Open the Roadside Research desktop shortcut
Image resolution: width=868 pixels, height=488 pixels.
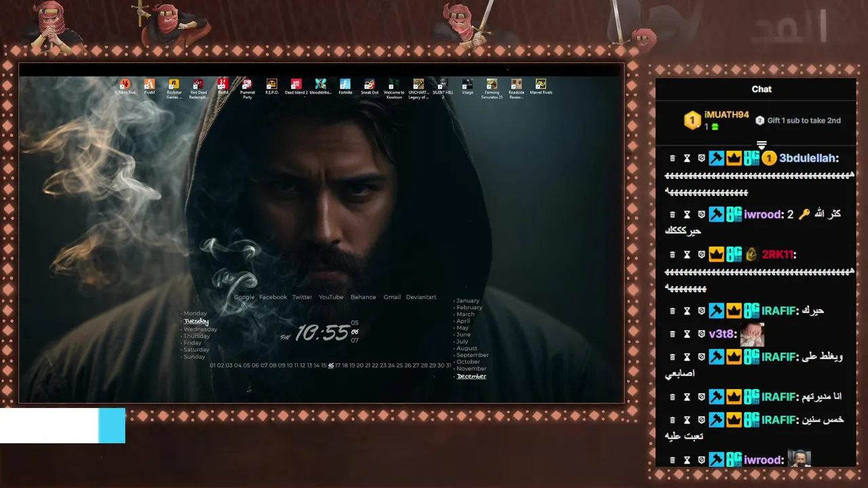[516, 89]
